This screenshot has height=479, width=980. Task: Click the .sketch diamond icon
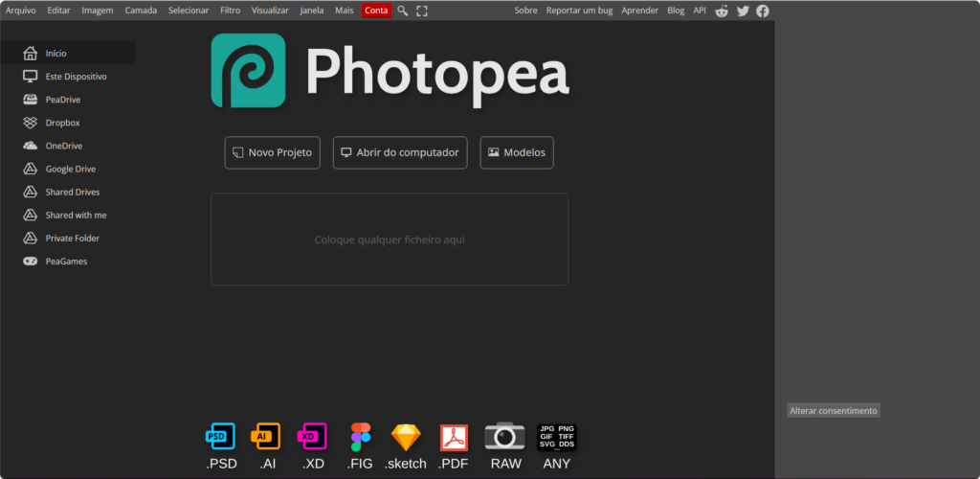tap(406, 437)
